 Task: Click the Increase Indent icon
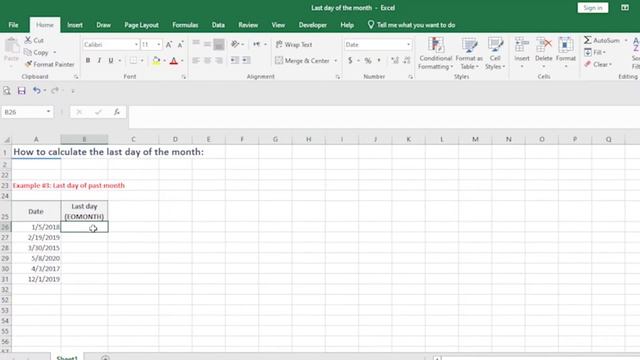point(246,60)
